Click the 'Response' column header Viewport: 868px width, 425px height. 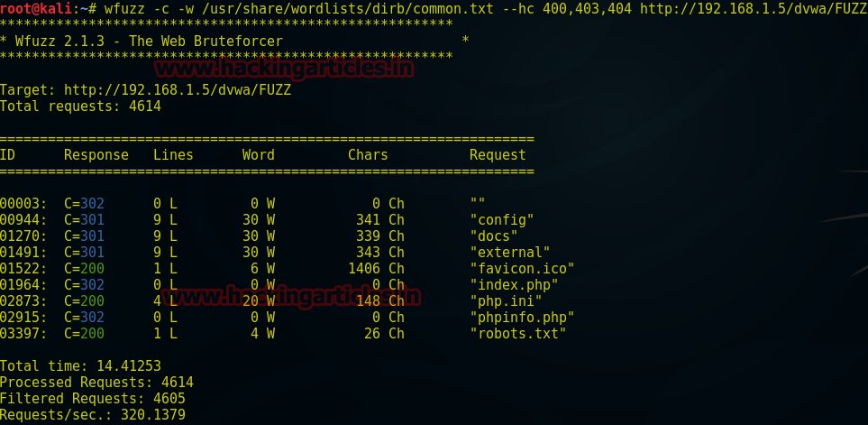pos(96,155)
